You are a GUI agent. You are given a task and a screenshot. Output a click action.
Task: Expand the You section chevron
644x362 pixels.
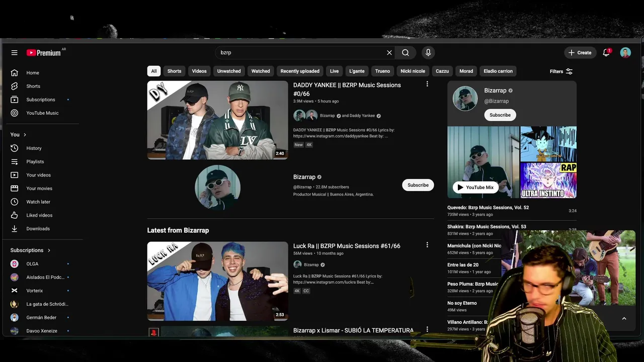click(25, 135)
